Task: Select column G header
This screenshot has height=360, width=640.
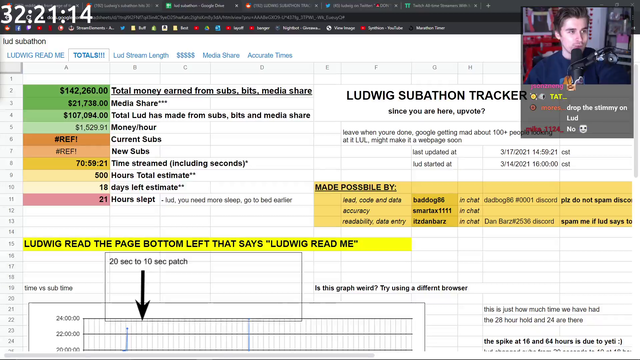Action: pyautogui.click(x=434, y=67)
